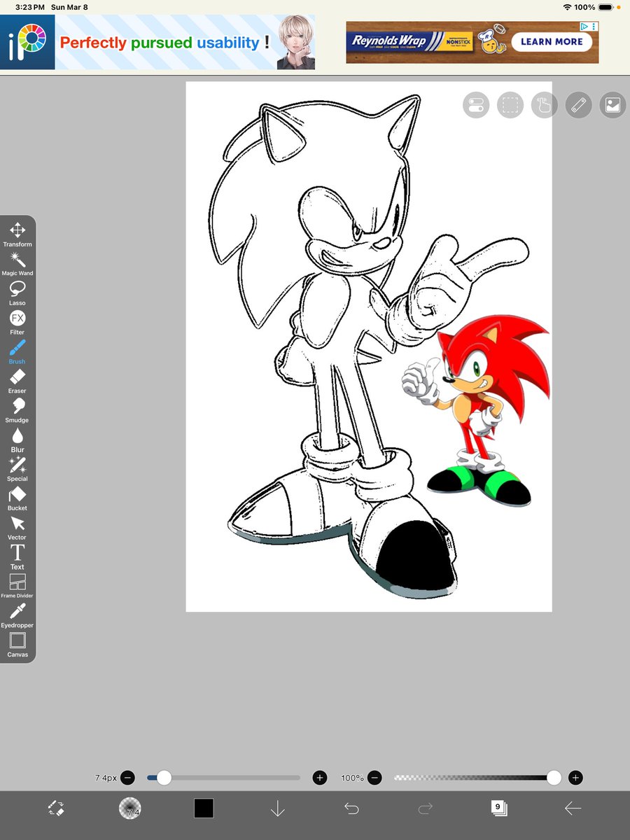Tap the down arrow to hide toolbar
The width and height of the screenshot is (630, 840).
(x=277, y=808)
